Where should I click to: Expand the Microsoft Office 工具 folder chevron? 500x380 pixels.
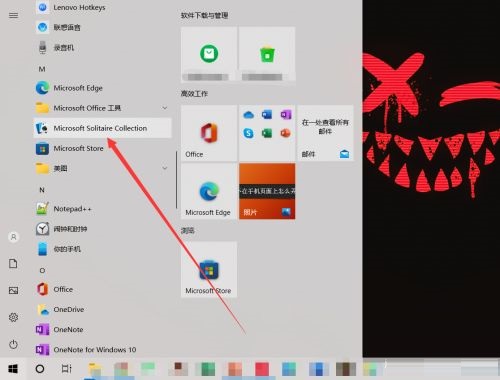pyautogui.click(x=165, y=108)
